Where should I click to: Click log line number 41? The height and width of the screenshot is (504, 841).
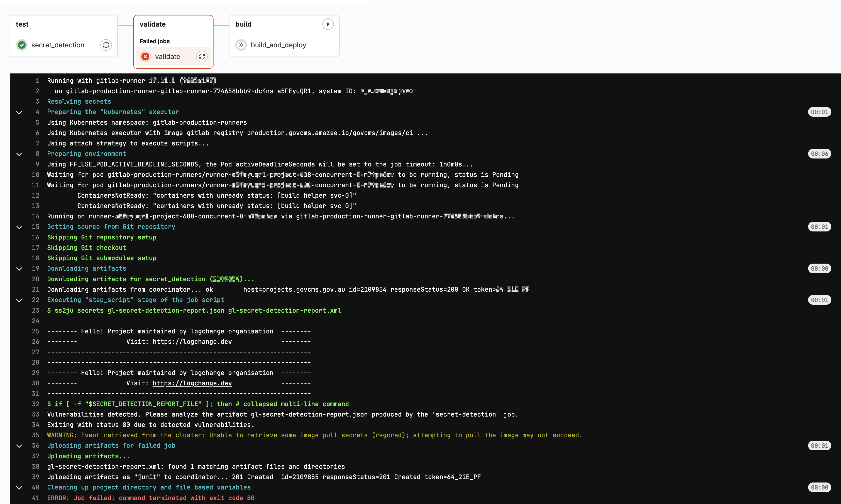tap(35, 498)
